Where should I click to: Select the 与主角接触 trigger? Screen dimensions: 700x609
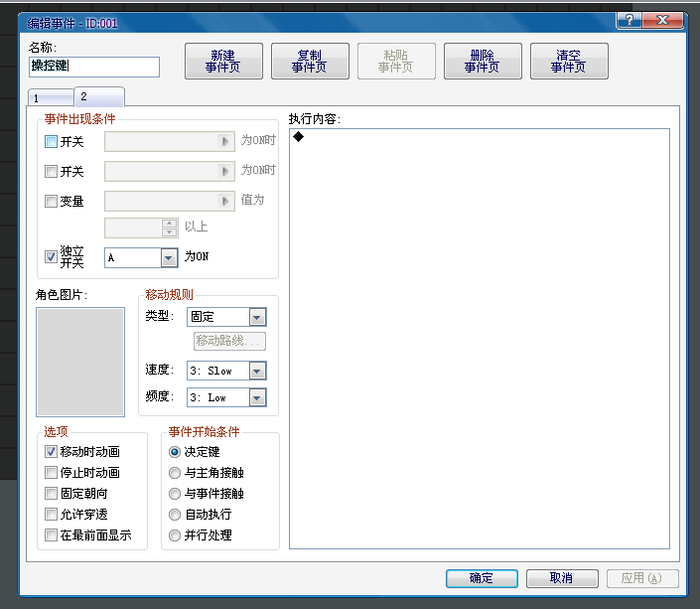coord(175,473)
